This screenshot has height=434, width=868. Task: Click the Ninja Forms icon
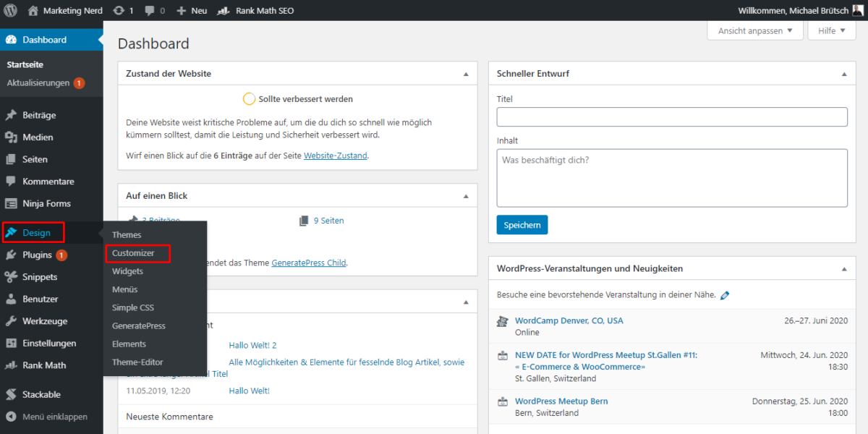tap(11, 203)
